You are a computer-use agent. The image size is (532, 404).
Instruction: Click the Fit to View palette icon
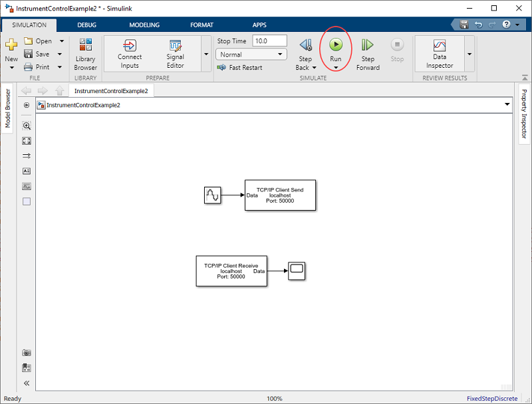pyautogui.click(x=27, y=141)
